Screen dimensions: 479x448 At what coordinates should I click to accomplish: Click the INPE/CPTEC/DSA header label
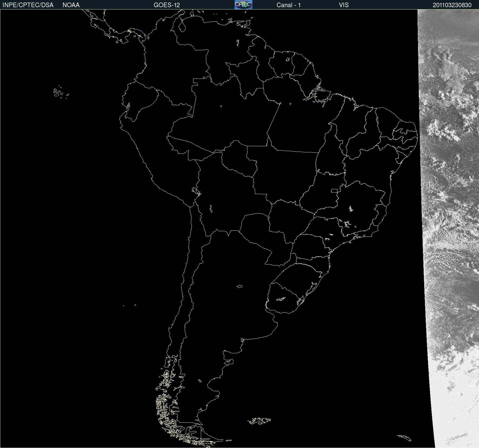pos(28,5)
